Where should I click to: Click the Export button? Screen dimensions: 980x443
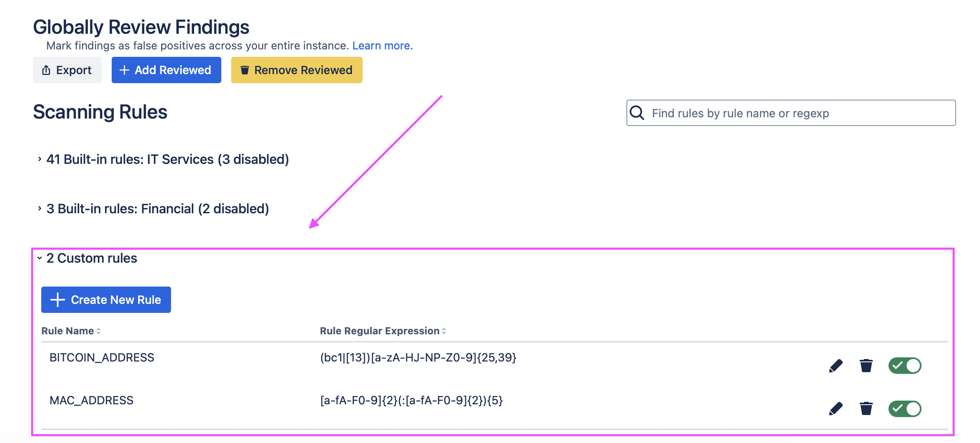coord(67,70)
